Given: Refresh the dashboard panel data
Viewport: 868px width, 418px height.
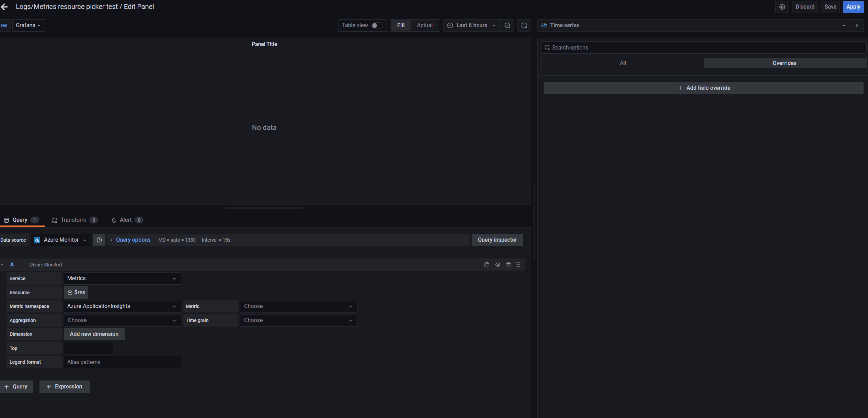Looking at the screenshot, I should (524, 25).
